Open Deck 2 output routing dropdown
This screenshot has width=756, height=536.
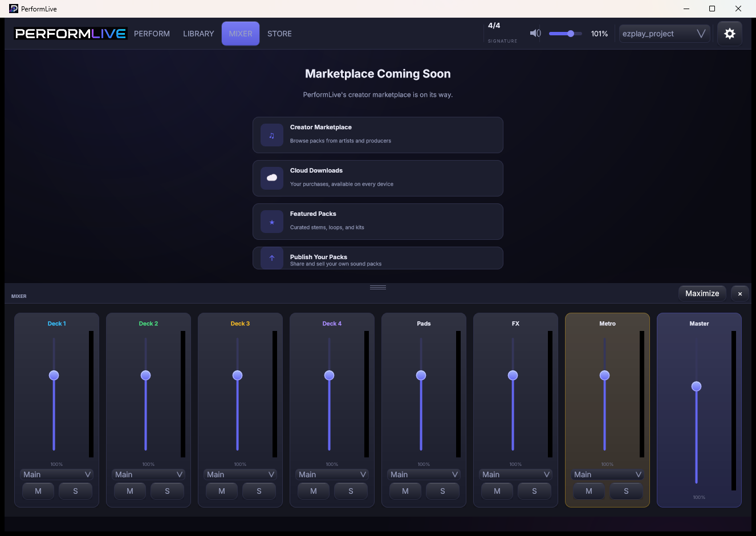[149, 474]
